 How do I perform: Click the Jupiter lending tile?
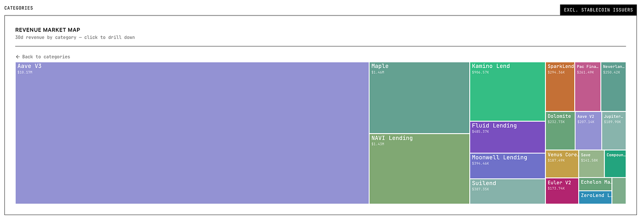(x=613, y=131)
